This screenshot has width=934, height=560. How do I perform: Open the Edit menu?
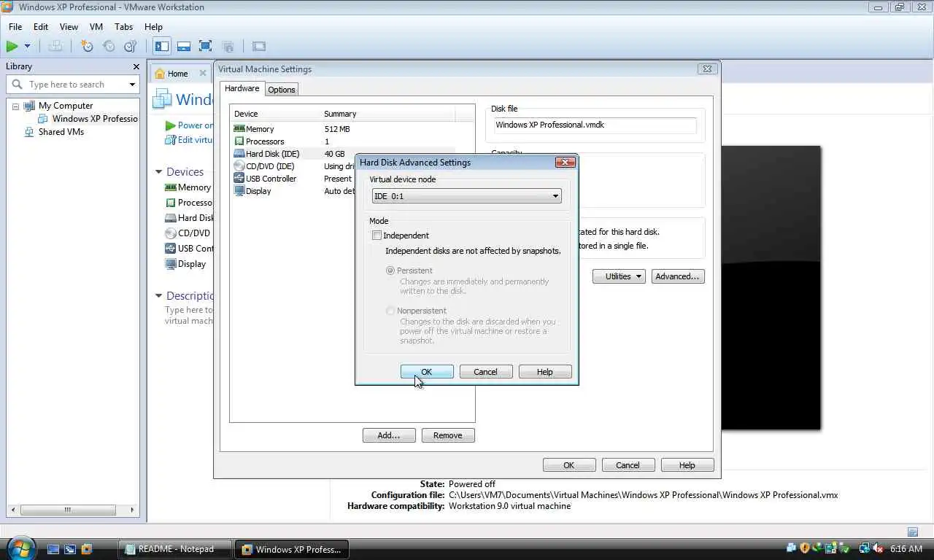(41, 27)
